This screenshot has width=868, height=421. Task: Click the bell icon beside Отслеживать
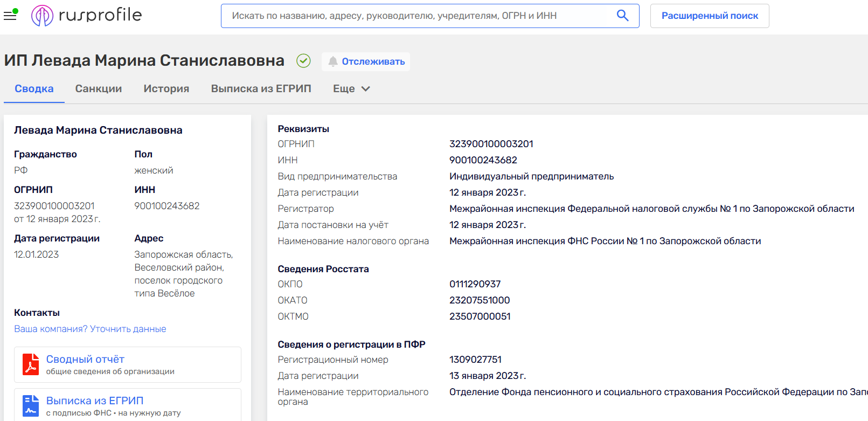333,61
